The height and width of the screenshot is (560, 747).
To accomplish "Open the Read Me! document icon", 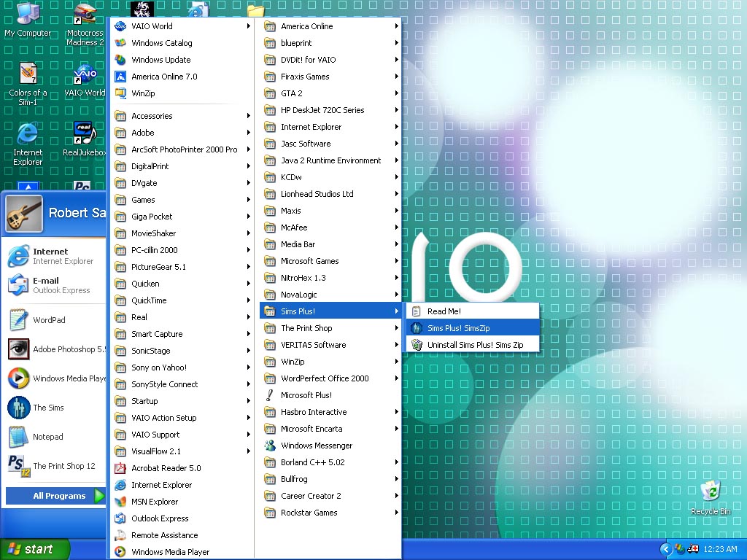I will tap(417, 311).
